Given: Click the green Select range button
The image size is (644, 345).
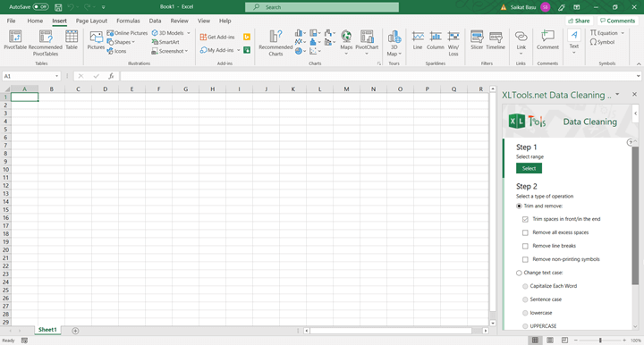Looking at the screenshot, I should [x=529, y=168].
